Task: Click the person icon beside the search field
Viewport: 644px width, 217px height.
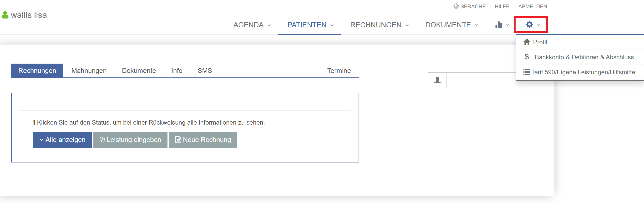Action: coord(437,80)
